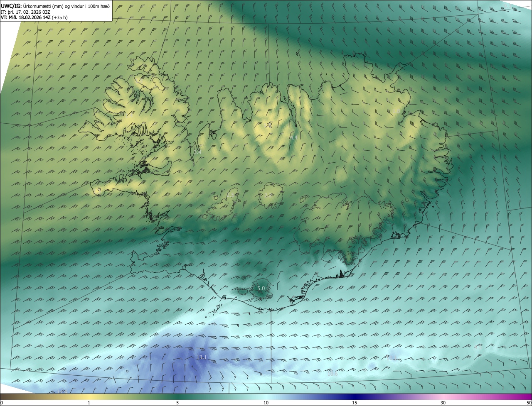The height and width of the screenshot is (406, 532).
Task: Click the "UWC/IG:" label in the header box
Action: coord(11,6)
